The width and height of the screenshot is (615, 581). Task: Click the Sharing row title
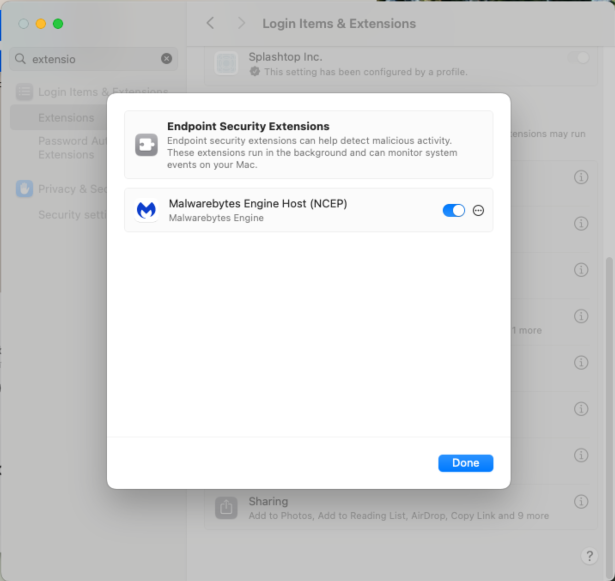click(x=268, y=501)
